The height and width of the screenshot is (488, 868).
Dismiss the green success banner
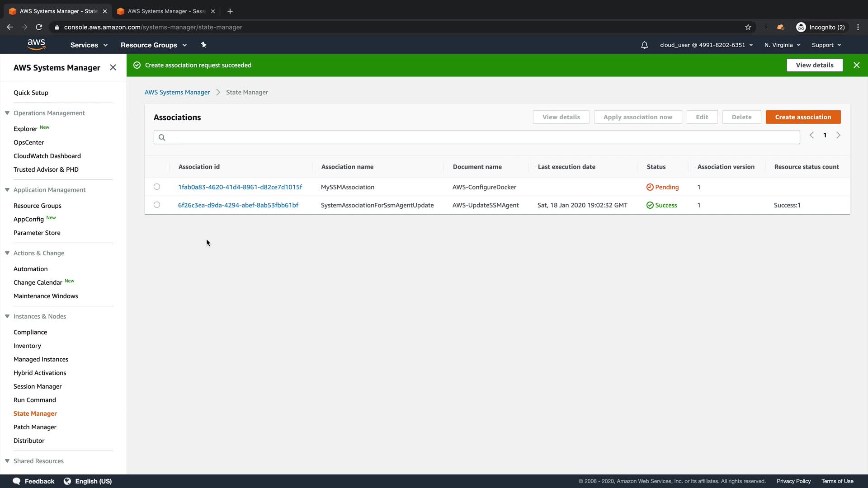[856, 65]
